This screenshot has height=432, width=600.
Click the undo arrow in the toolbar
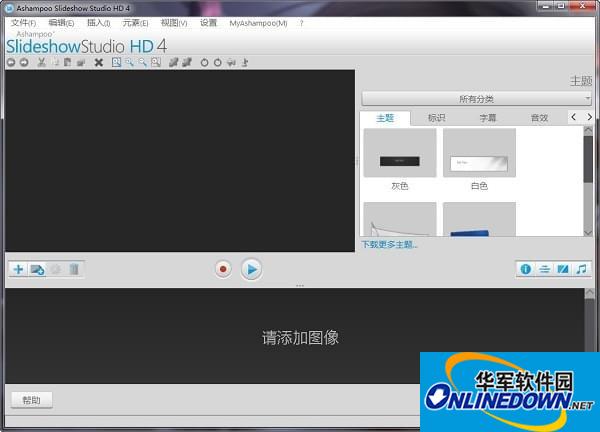click(11, 62)
